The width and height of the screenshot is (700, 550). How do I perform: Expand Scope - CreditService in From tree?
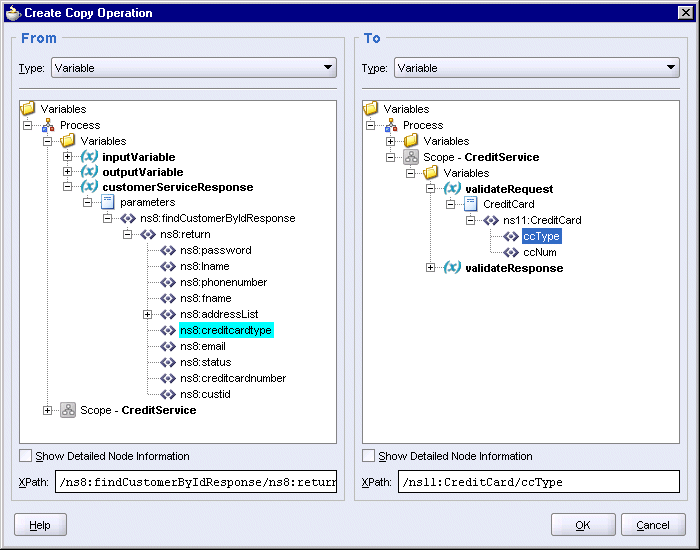(x=47, y=410)
